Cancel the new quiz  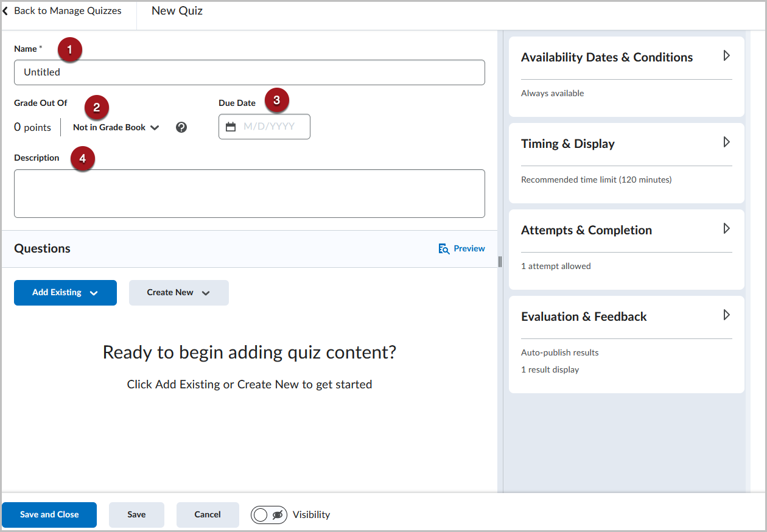208,515
